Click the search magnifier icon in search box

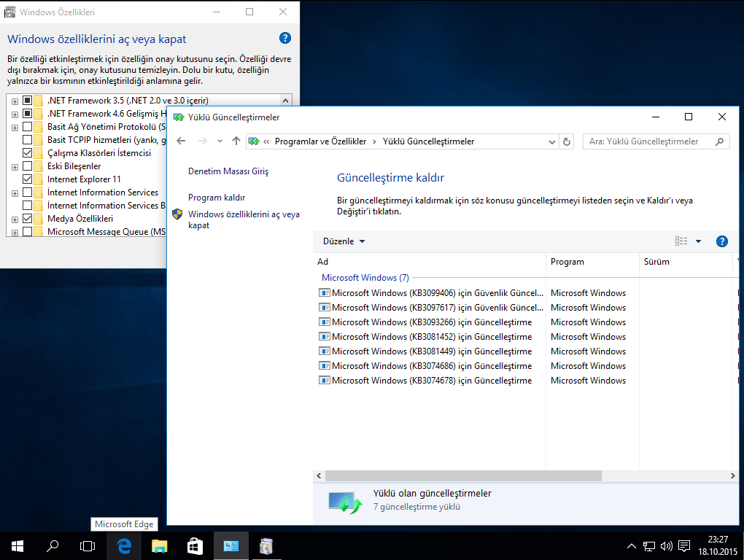[719, 141]
